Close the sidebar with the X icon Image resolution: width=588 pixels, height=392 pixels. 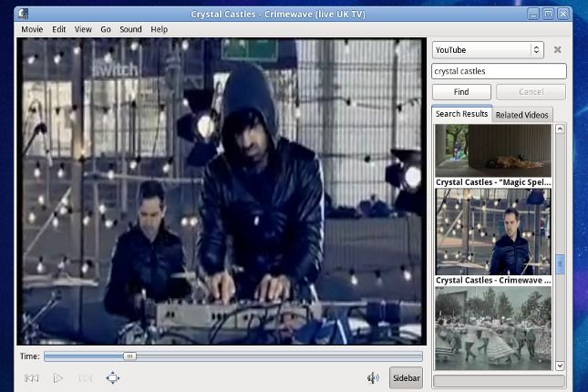pyautogui.click(x=557, y=49)
